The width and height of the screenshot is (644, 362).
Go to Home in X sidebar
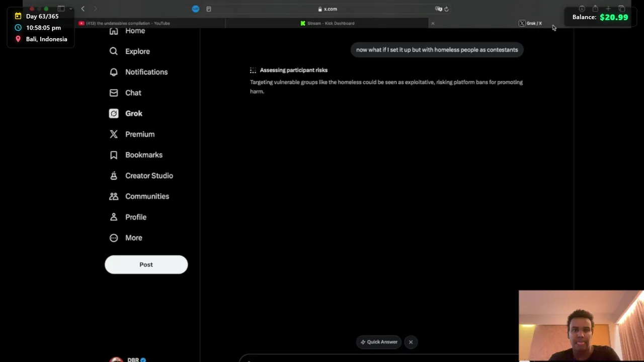(127, 31)
